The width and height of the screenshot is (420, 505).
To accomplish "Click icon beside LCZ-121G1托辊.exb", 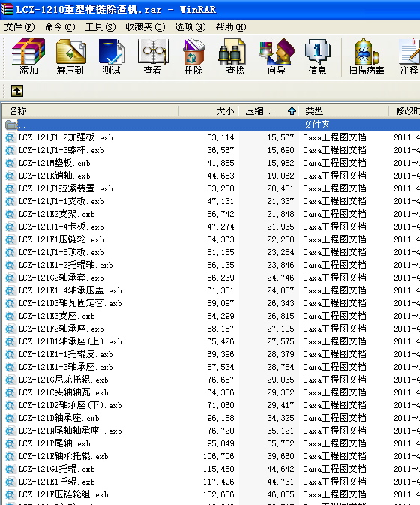I will 10,469.
